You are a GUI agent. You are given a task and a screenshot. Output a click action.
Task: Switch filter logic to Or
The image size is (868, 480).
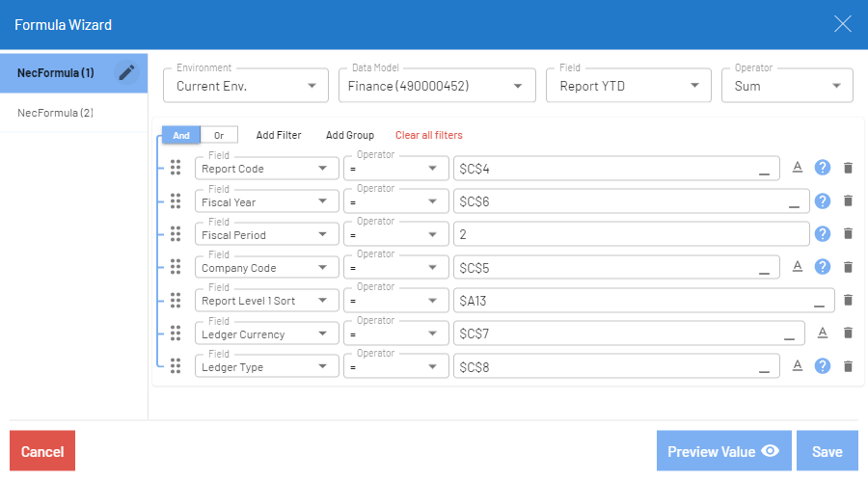pyautogui.click(x=219, y=135)
